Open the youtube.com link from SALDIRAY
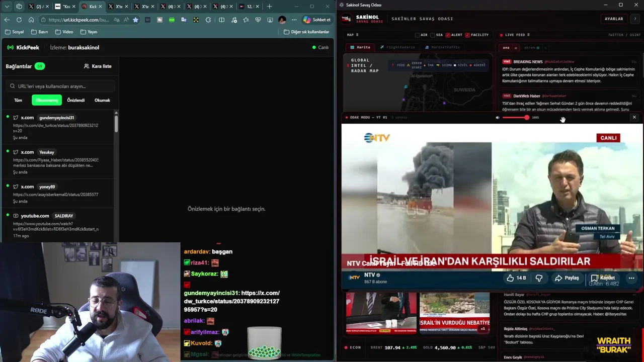This screenshot has height=362, width=644. pos(58,225)
